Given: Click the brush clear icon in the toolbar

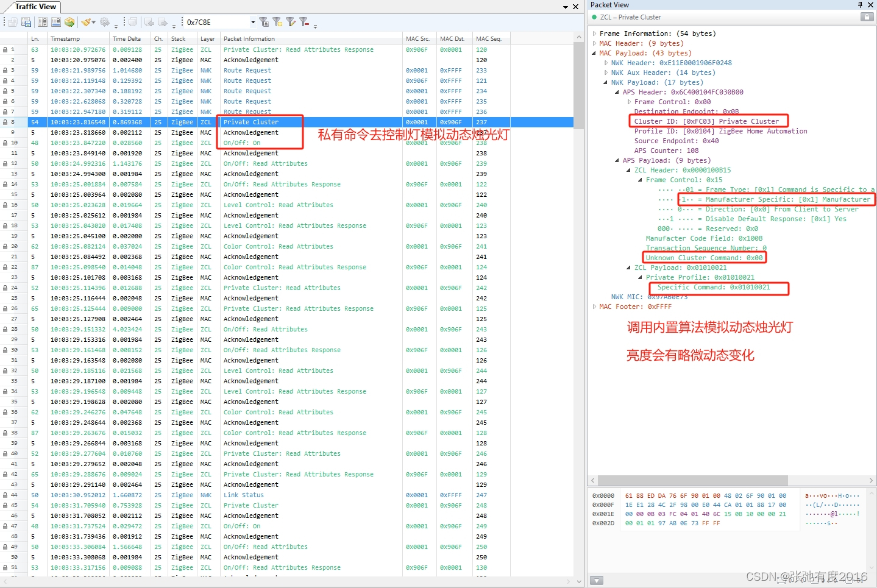Looking at the screenshot, I should click(x=86, y=22).
